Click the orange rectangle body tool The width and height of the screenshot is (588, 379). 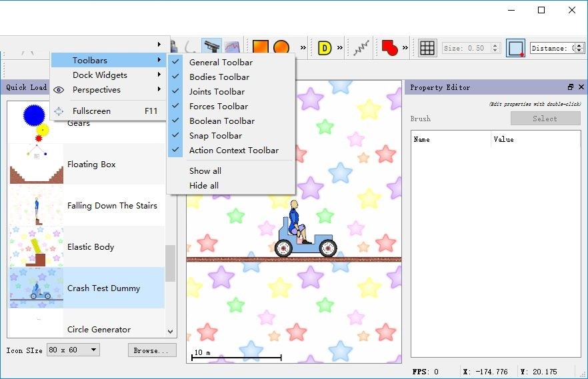(260, 48)
